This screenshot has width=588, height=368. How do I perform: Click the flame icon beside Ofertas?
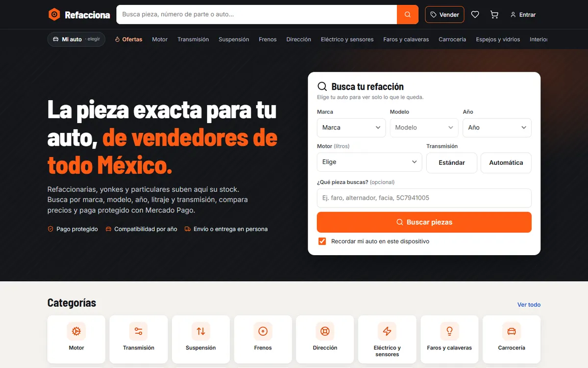(x=117, y=39)
